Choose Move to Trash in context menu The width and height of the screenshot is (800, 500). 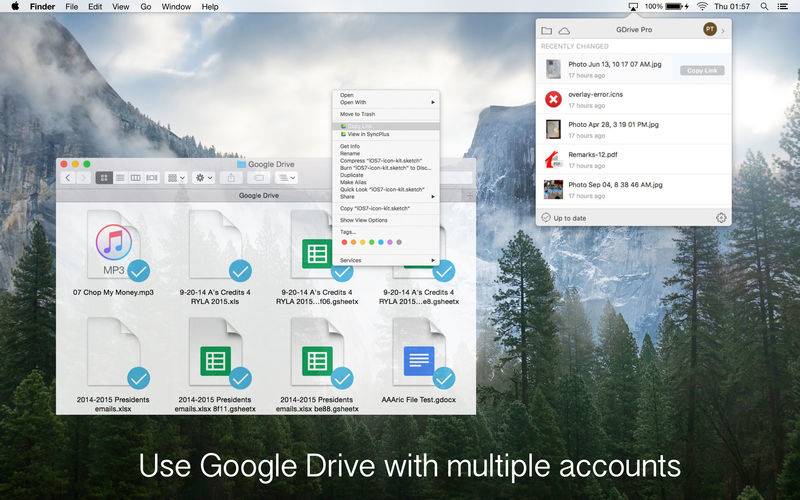pos(385,114)
